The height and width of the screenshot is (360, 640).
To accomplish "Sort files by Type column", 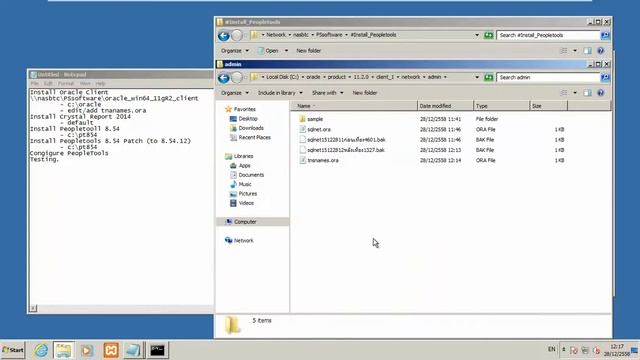I will [x=501, y=106].
